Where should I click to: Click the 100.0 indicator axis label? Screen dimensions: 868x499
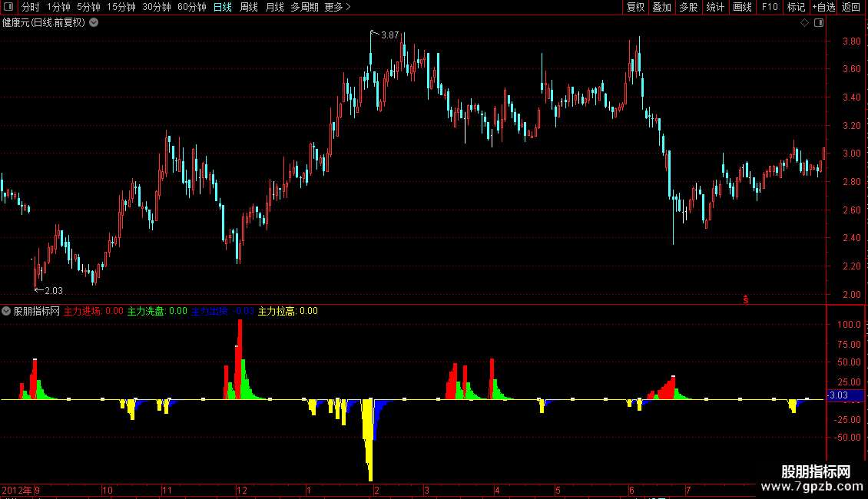(x=849, y=324)
